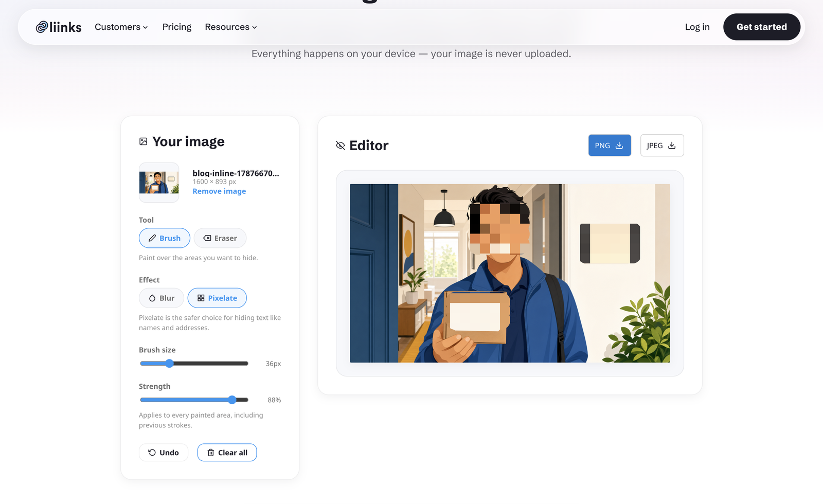Screen dimensions: 823x504
Task: Download the image as JPEG
Action: (x=662, y=146)
